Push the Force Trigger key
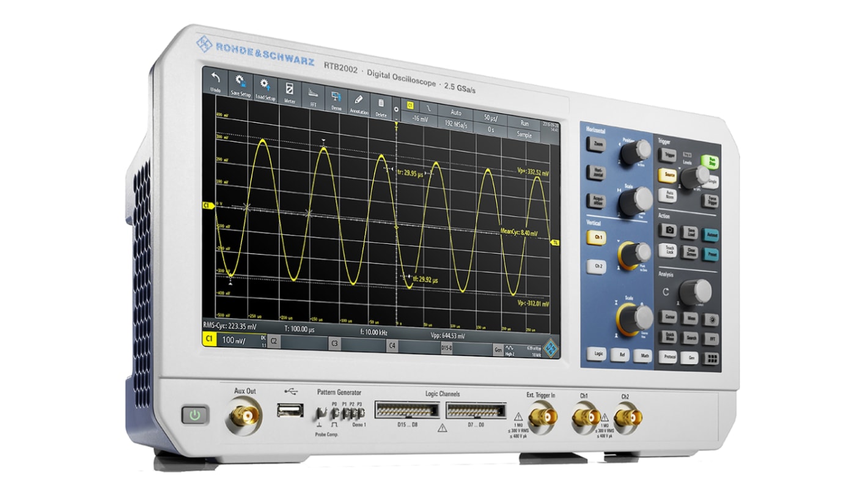The width and height of the screenshot is (868, 488). coord(710,201)
